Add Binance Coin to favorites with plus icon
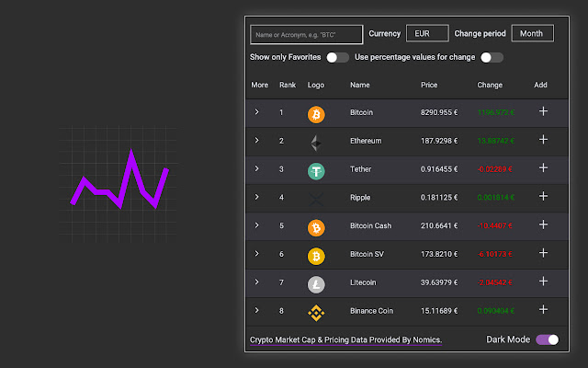This screenshot has width=588, height=368. (543, 310)
